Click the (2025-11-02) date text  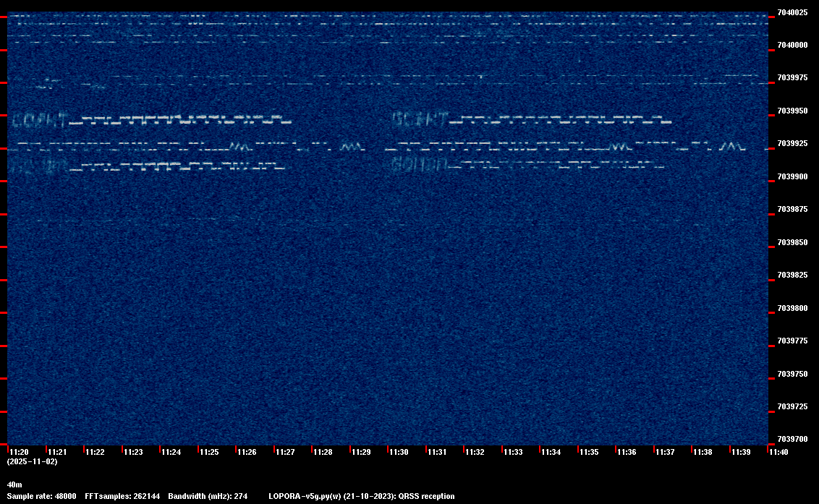tap(33, 461)
